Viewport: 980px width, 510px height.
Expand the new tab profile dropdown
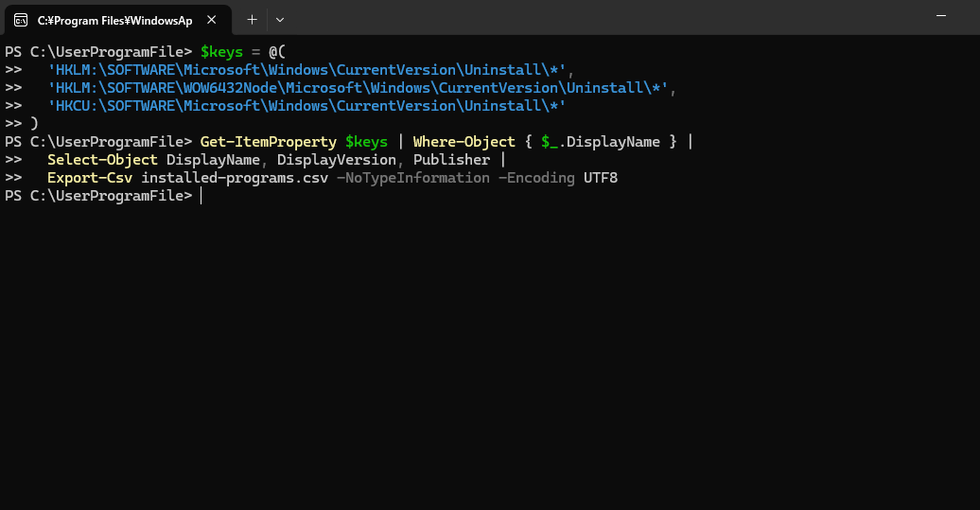(x=280, y=20)
